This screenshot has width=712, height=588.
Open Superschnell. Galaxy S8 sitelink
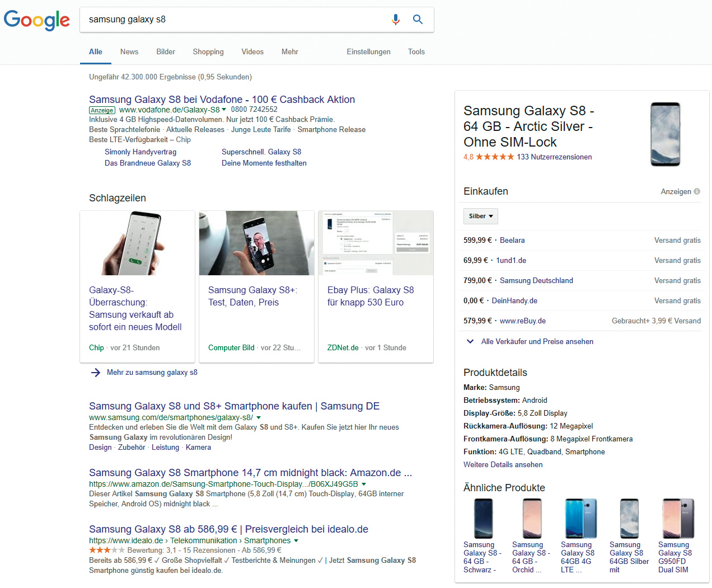[261, 152]
